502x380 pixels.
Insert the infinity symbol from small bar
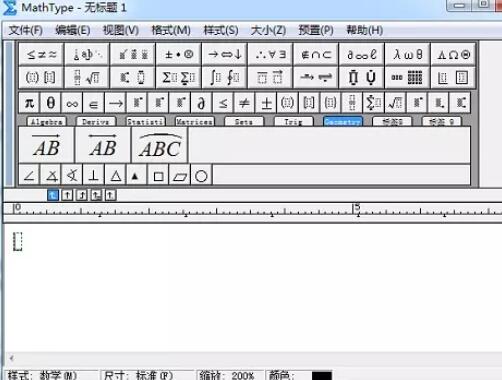pos(72,103)
